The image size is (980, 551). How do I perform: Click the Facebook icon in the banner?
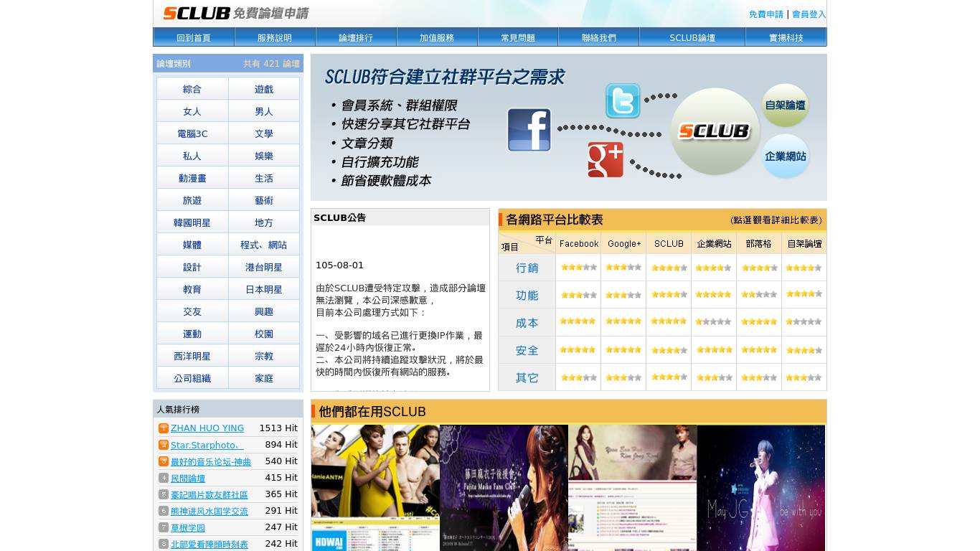point(529,130)
